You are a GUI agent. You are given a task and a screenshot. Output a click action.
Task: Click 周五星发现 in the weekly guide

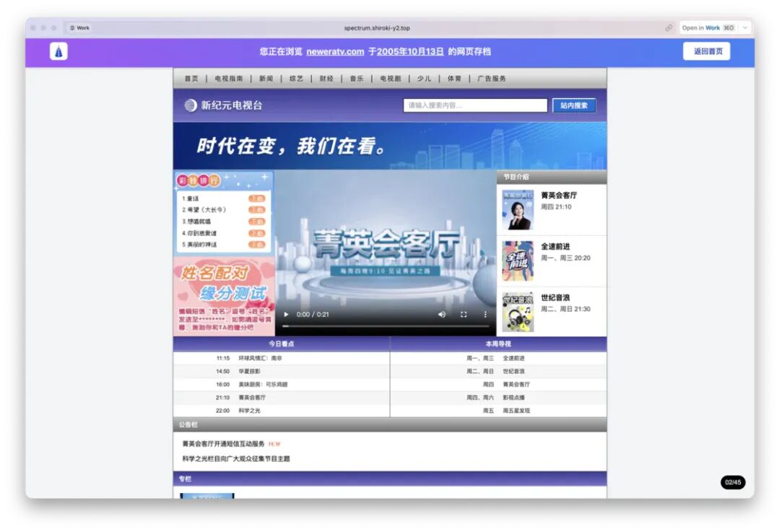tap(516, 411)
